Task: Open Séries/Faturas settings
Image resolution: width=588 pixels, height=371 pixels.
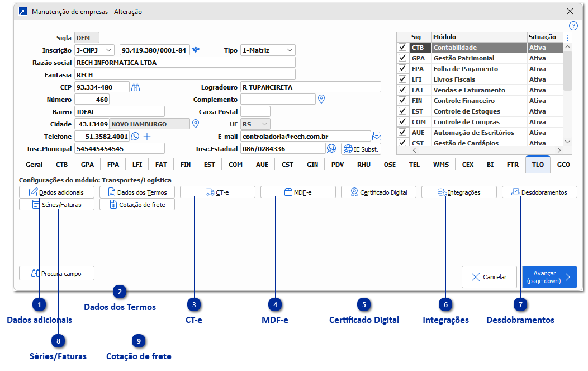Action: pos(56,205)
